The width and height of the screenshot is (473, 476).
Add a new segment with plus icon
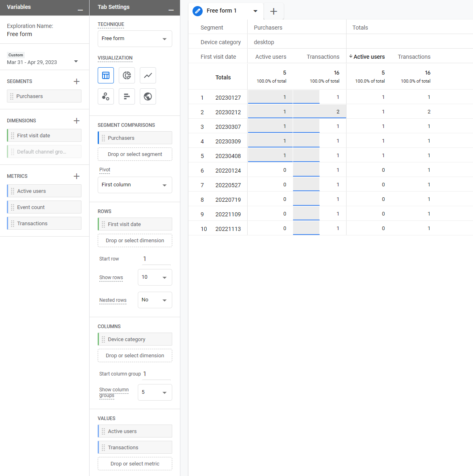pos(77,81)
